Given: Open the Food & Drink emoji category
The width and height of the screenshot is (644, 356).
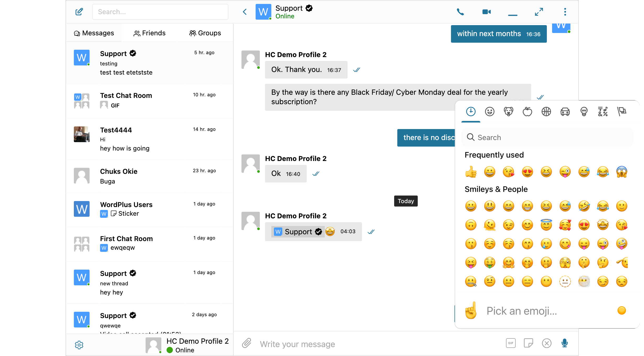Looking at the screenshot, I should point(527,111).
